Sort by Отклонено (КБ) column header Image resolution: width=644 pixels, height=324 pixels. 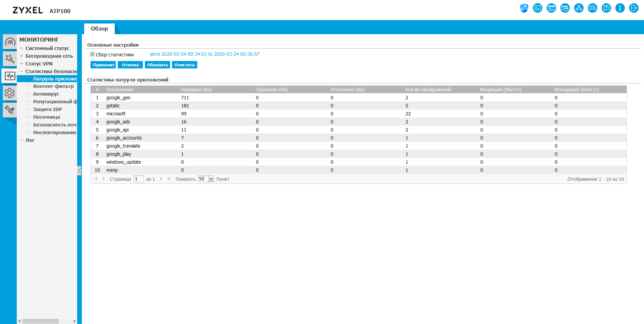[x=347, y=90]
